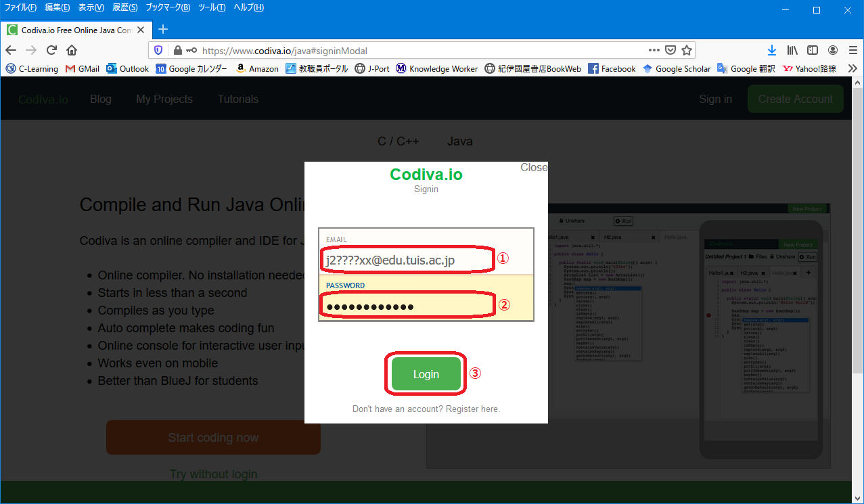Open the ブックマーク menu
Screen dimensions: 864x504
168,7
